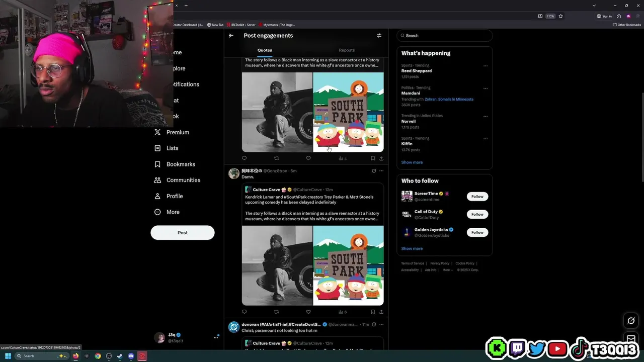Viewport: 644px width, 362px height.
Task: Click the X search field
Action: click(x=445, y=36)
